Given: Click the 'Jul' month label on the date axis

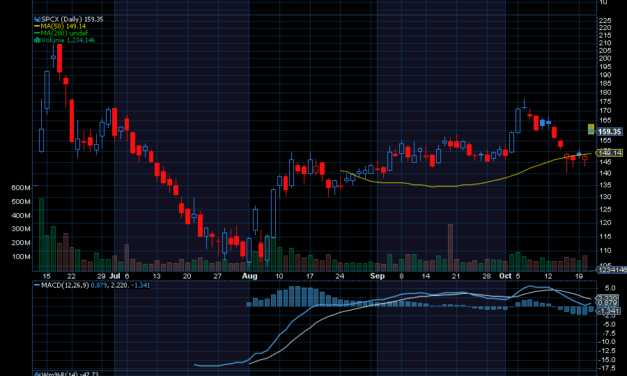Looking at the screenshot, I should 115,276.
